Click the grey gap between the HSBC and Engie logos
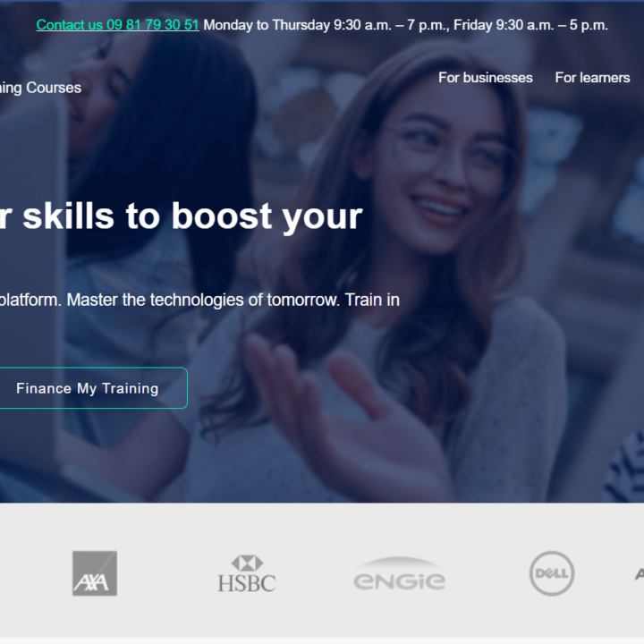This screenshot has height=644, width=644. 314,573
